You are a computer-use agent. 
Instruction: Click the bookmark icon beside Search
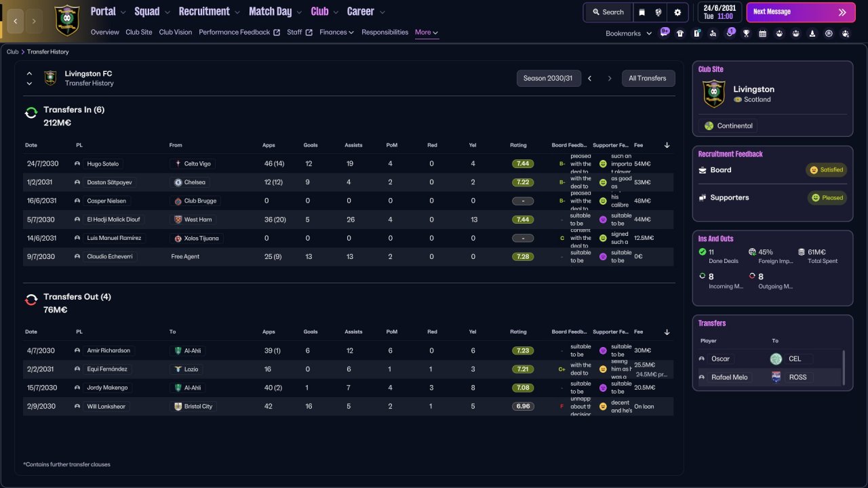pos(642,12)
